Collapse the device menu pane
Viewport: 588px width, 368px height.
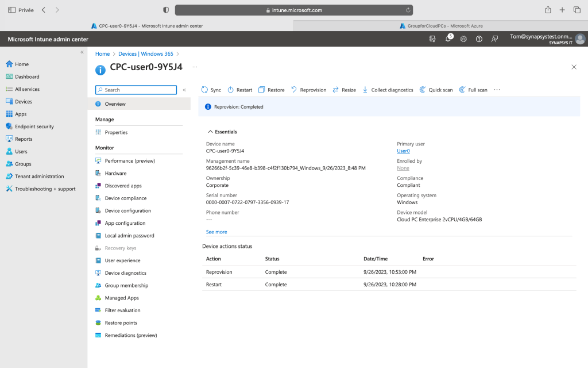[184, 90]
